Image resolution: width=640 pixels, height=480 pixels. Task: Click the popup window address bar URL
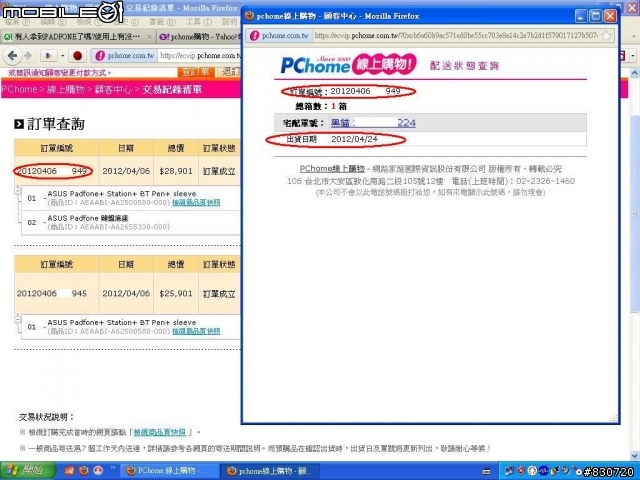coord(456,36)
